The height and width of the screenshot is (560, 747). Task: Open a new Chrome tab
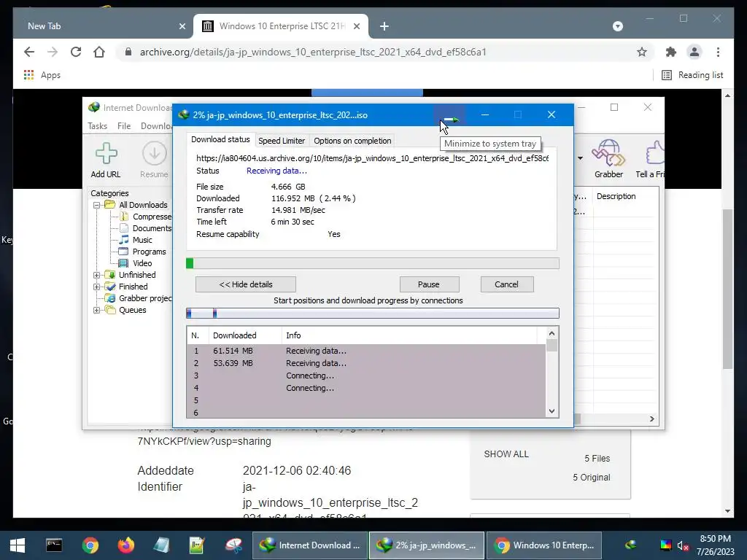(384, 26)
